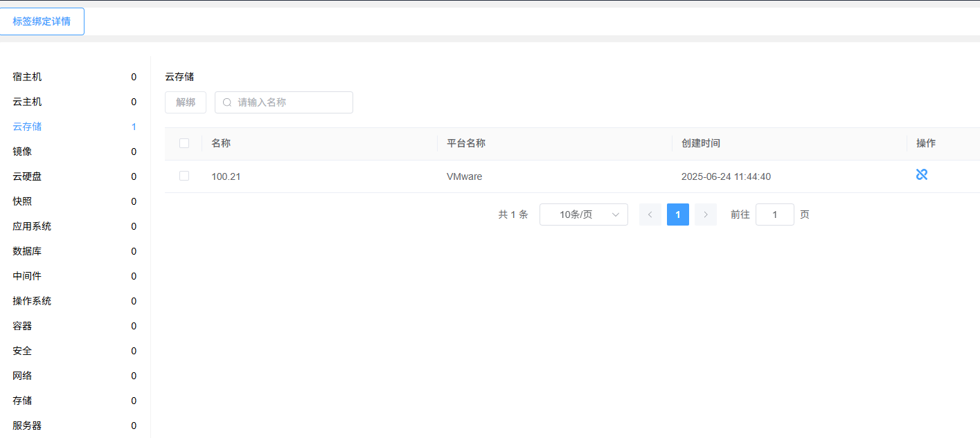The image size is (980, 438).
Task: Open the 标签绑定详情 tab
Action: coord(42,21)
